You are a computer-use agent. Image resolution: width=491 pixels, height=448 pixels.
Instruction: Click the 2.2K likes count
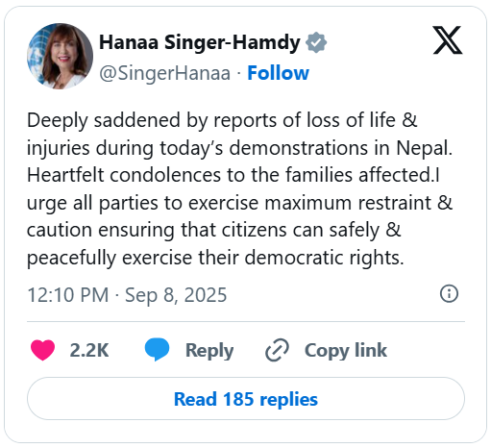(x=89, y=350)
